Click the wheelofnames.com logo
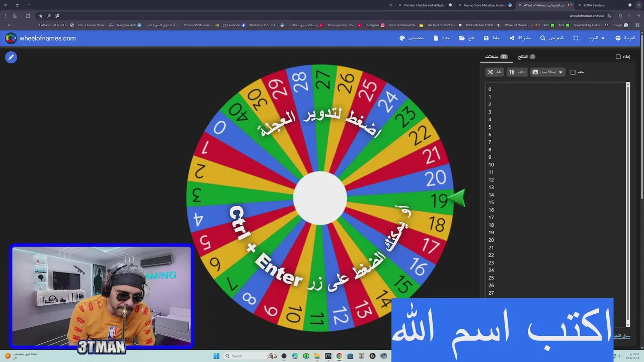Screen dimensions: 644x362 [41, 38]
